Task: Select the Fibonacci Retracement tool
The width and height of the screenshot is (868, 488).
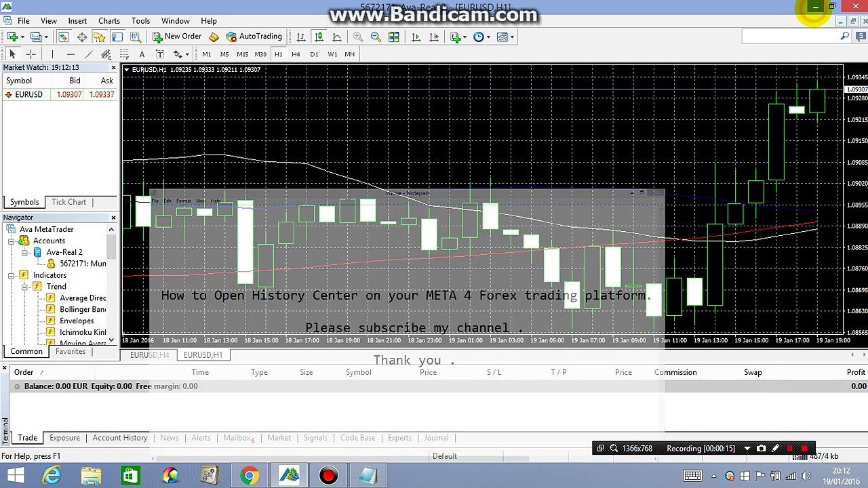Action: click(124, 54)
